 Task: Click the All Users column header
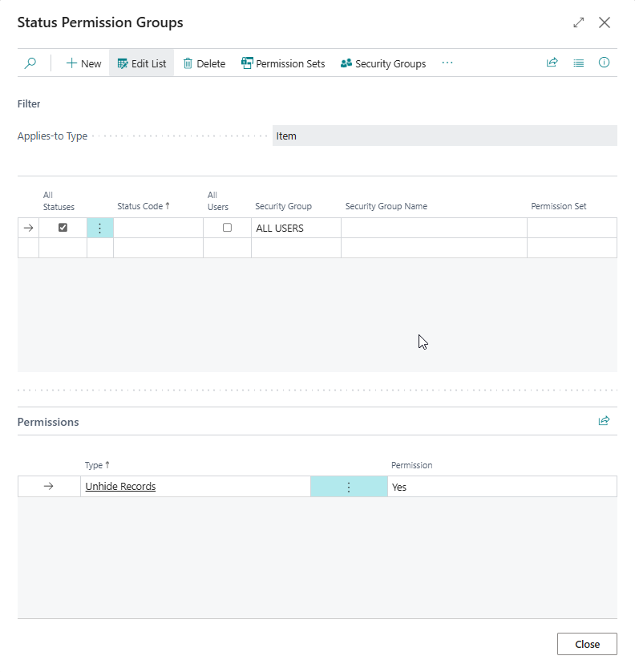pos(217,201)
